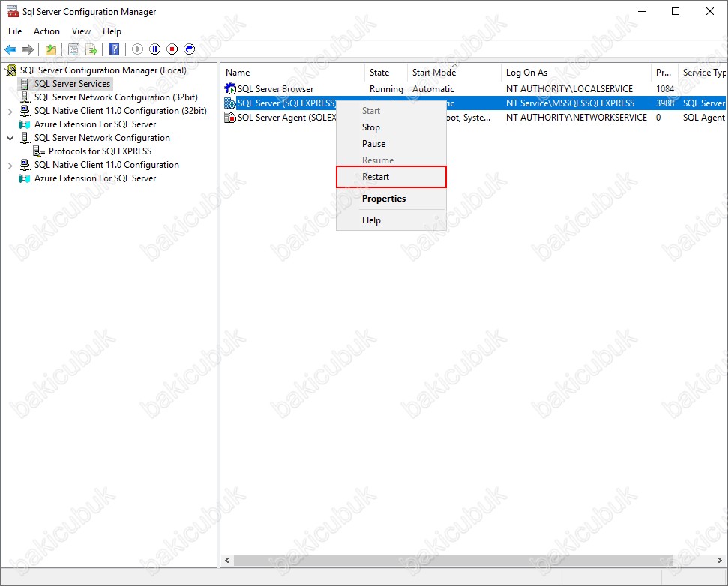The width and height of the screenshot is (728, 586).
Task: Click the Stop Service toolbar button
Action: [172, 49]
